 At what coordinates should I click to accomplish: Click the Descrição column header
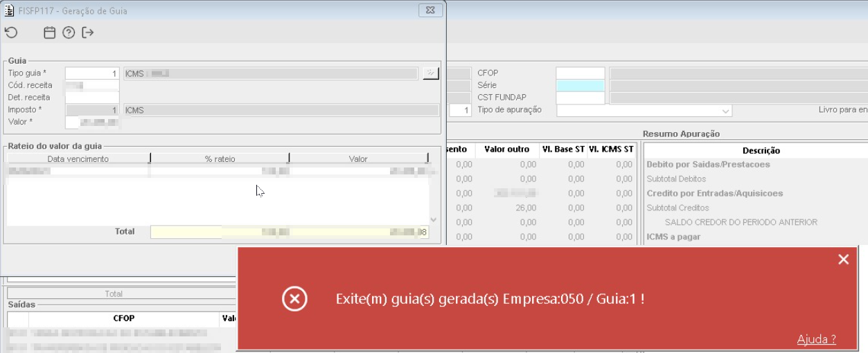[x=761, y=150]
